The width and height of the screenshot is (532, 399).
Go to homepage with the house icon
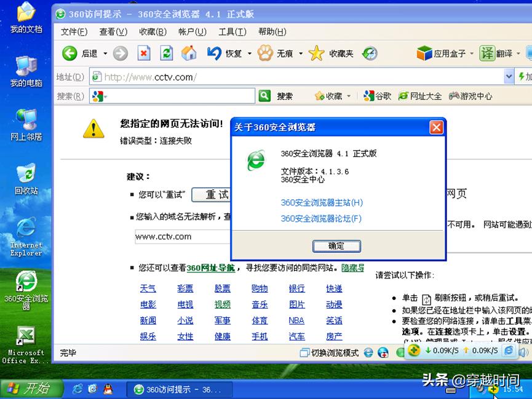pyautogui.click(x=189, y=53)
